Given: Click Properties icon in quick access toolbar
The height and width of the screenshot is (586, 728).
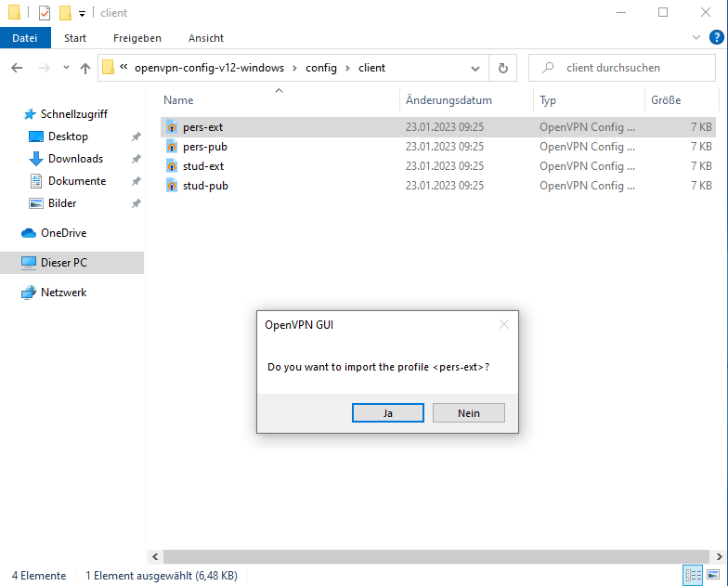Looking at the screenshot, I should 45,13.
